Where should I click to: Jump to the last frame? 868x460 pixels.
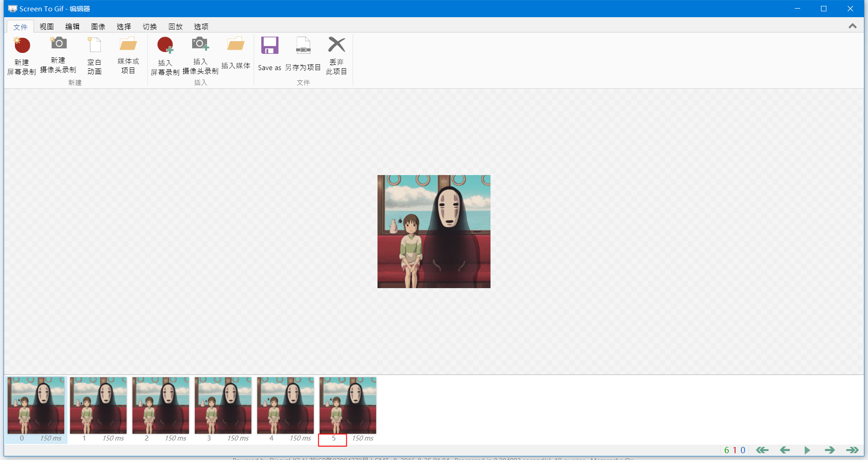pos(853,450)
